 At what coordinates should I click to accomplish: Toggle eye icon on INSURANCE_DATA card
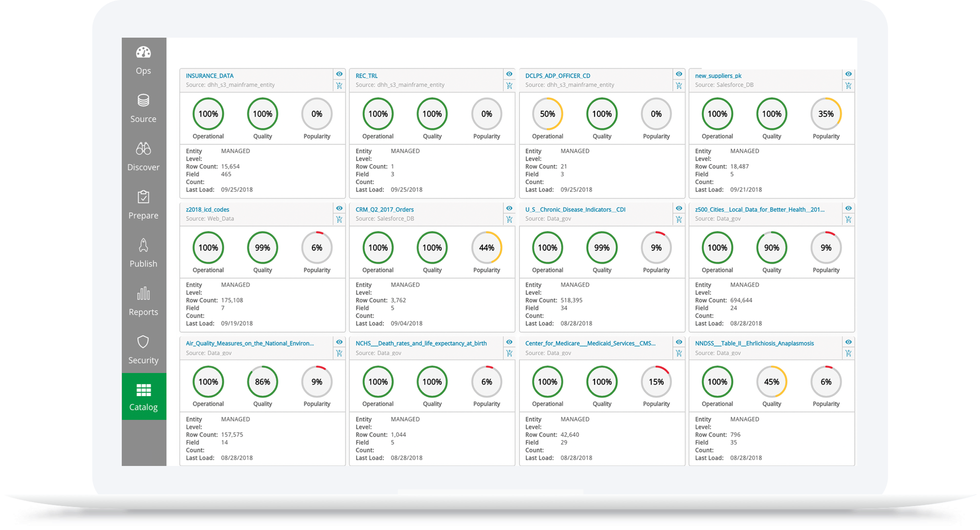pos(339,74)
